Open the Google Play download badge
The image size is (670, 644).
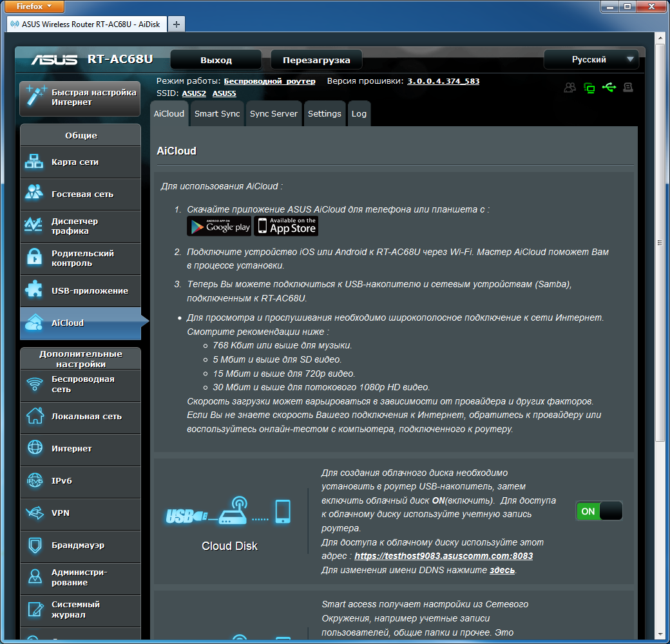coord(219,226)
